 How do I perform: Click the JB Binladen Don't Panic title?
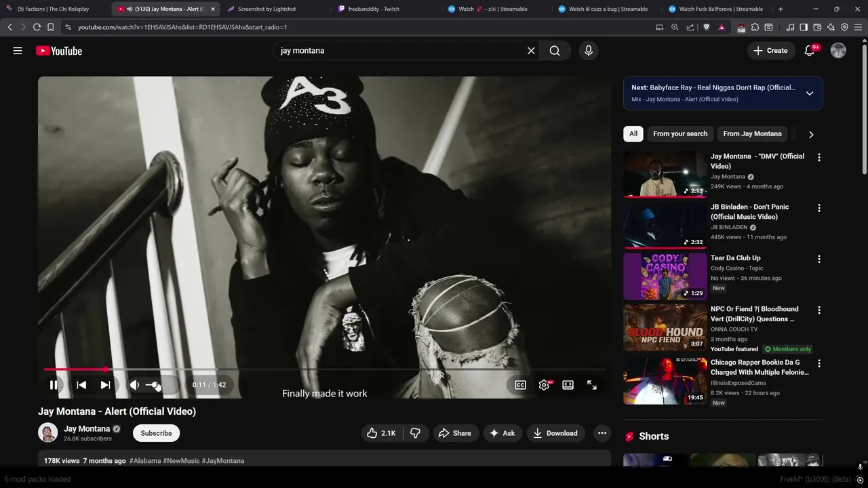(x=749, y=211)
